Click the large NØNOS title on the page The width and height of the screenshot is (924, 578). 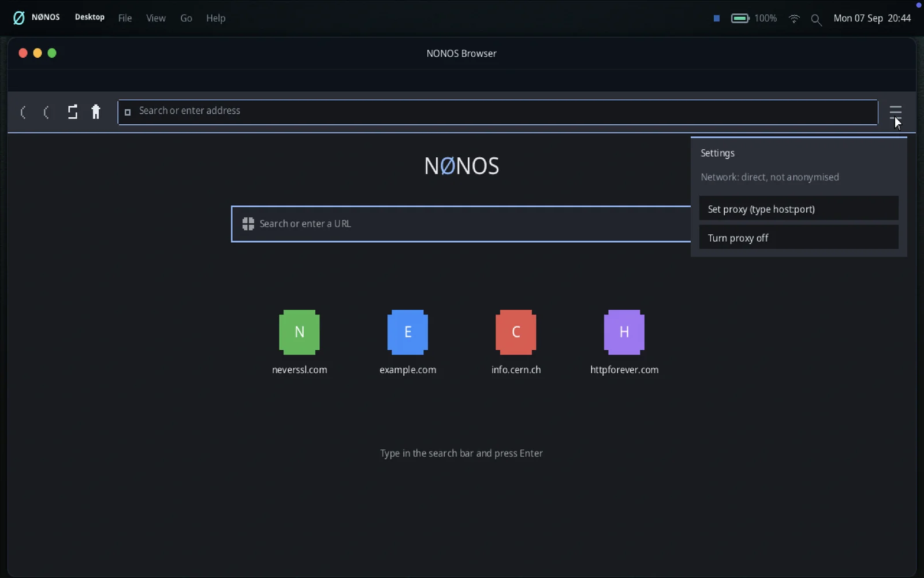[461, 166]
